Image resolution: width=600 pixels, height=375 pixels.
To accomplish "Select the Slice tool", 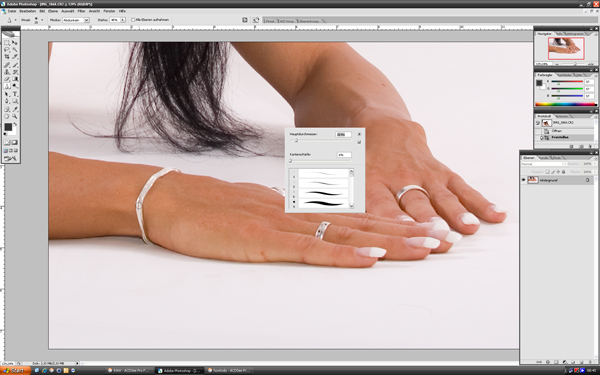I will coord(15,56).
